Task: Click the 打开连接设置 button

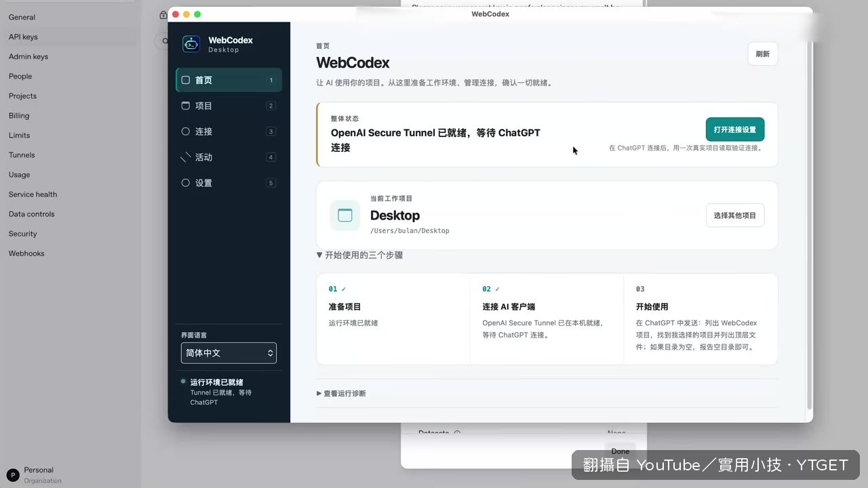Action: pos(735,129)
